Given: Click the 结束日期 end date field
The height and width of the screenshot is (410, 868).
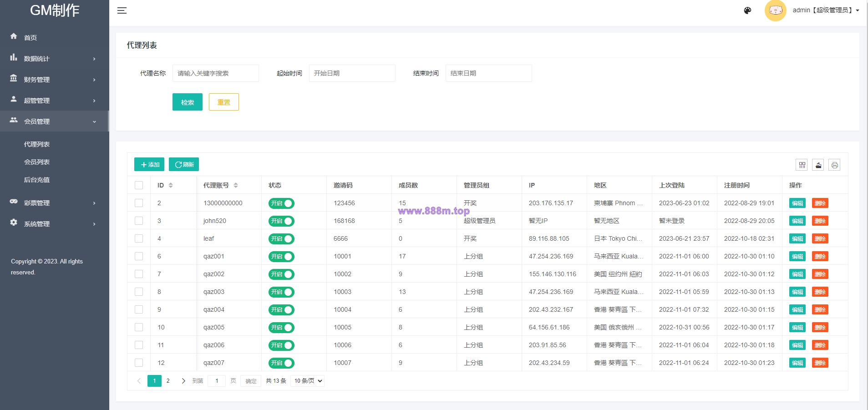Looking at the screenshot, I should point(489,73).
